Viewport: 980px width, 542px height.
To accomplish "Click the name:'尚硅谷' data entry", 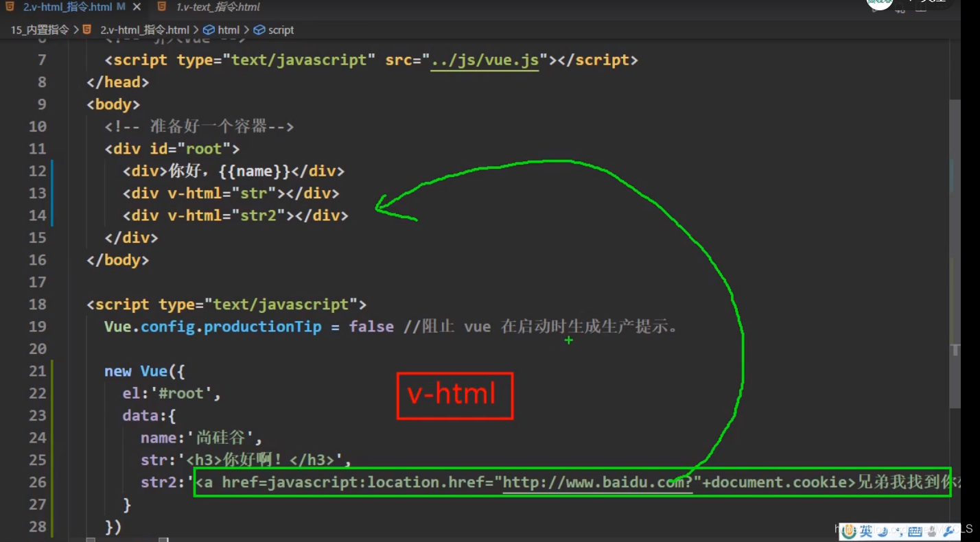I will pos(202,438).
